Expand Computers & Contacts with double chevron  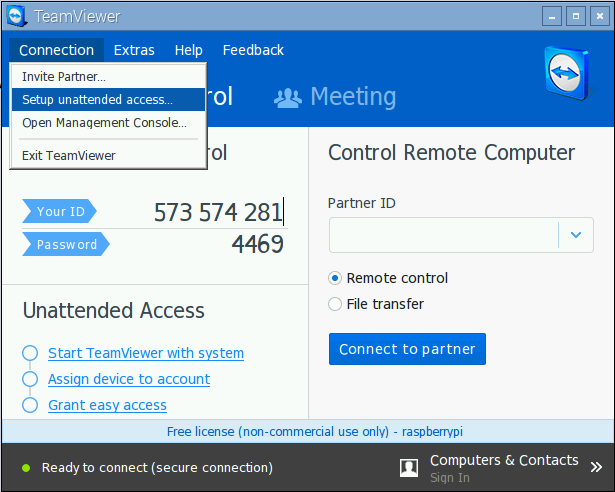point(596,467)
